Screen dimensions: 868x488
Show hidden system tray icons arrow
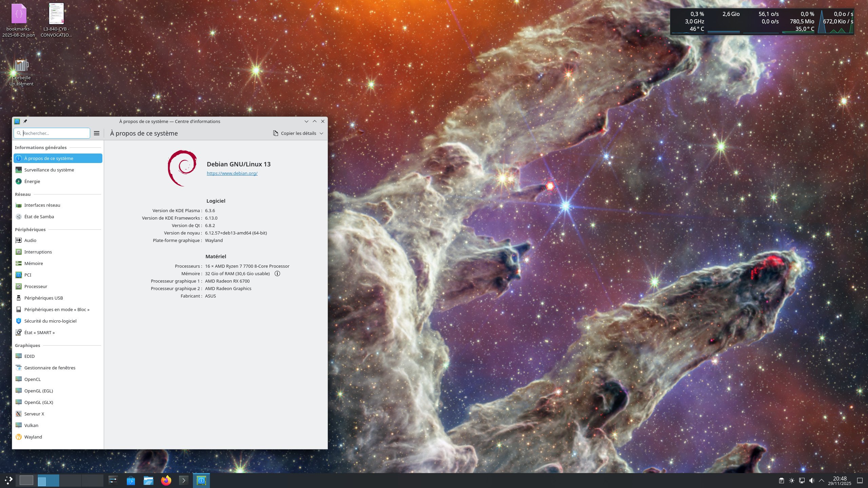(822, 480)
